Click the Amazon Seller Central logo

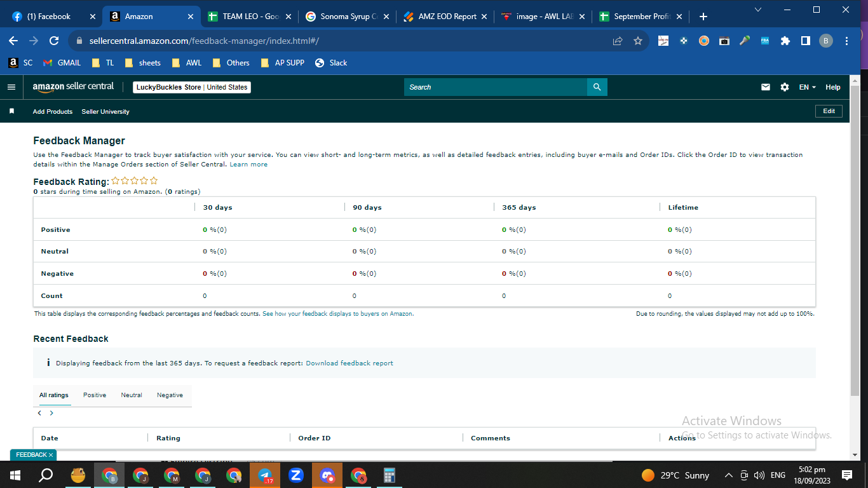[73, 87]
